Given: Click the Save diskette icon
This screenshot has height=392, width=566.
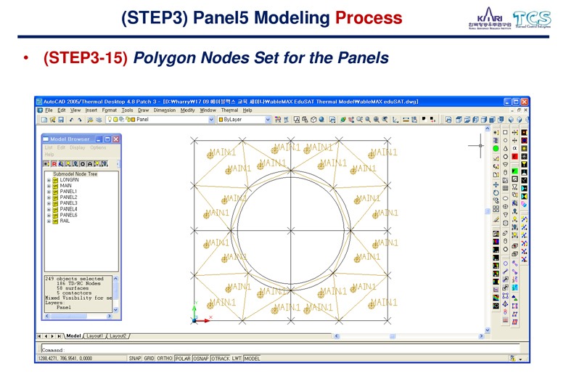Looking at the screenshot, I should [x=61, y=120].
